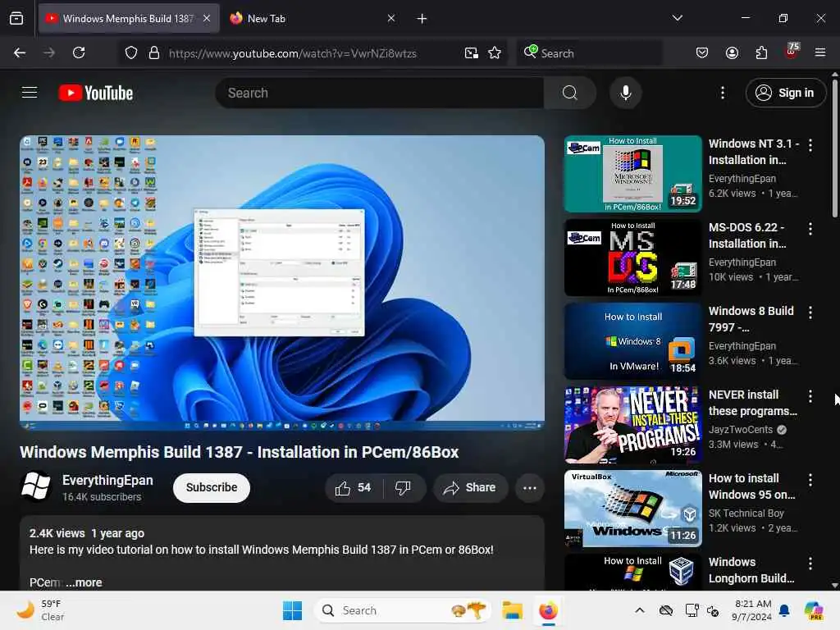The height and width of the screenshot is (630, 840).
Task: Open tracking protection shield icon
Action: 131,53
